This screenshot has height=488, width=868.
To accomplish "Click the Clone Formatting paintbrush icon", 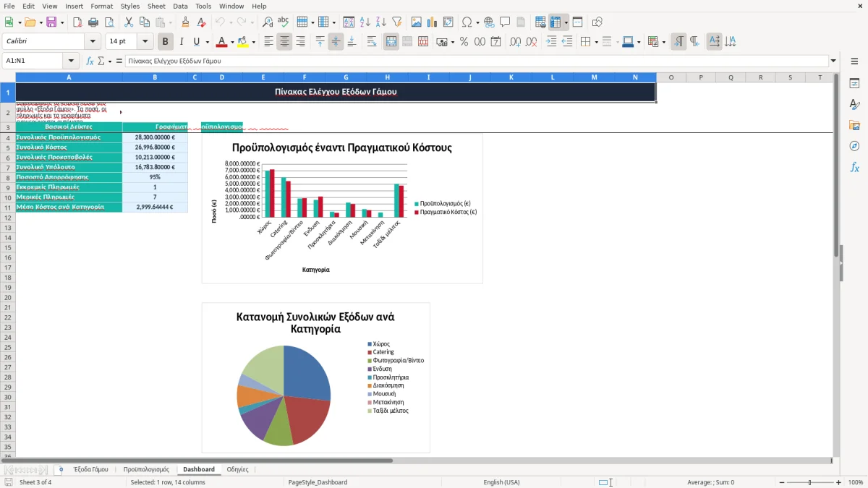I will click(185, 22).
